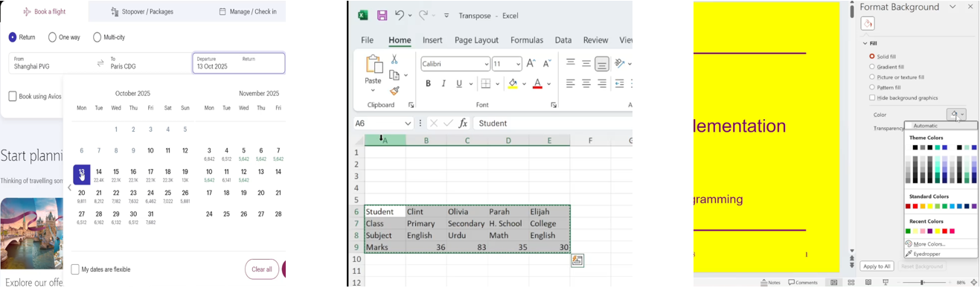Open the Color fill dropdown in Format Background
Screen dimensions: 980x288
pos(956,115)
